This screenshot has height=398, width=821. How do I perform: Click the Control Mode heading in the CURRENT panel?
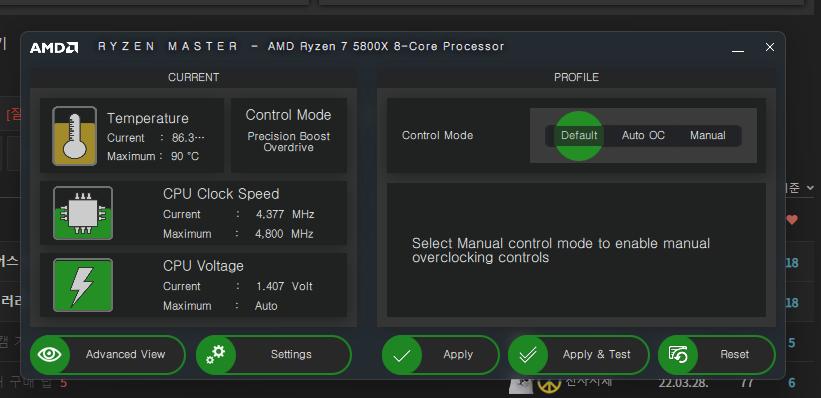coord(289,115)
